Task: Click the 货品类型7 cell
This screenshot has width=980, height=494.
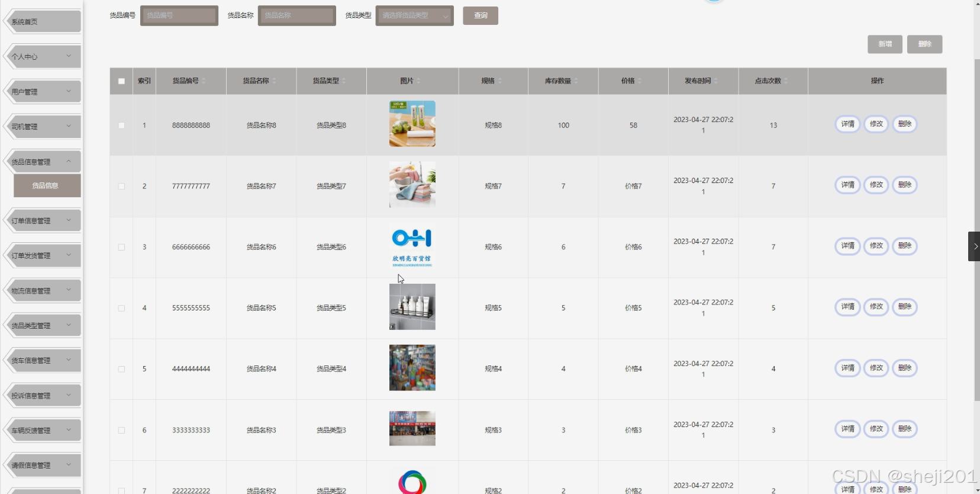Action: [x=331, y=187]
